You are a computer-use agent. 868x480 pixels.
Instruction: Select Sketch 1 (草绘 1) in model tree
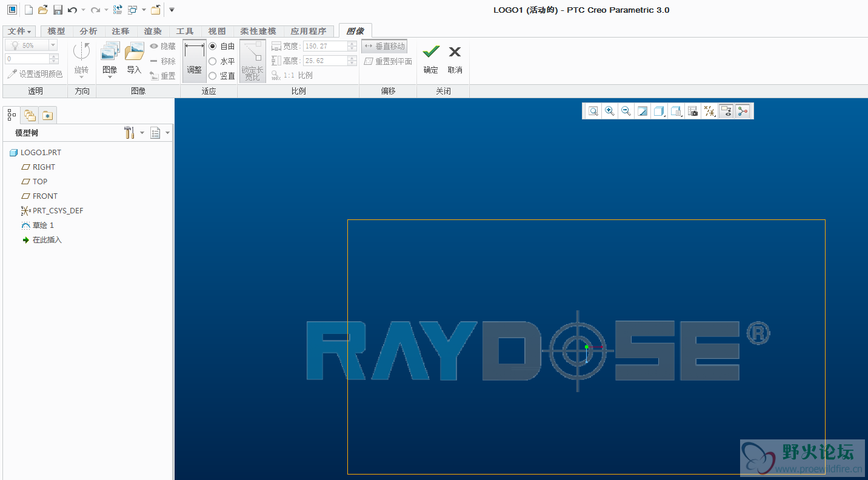coord(38,225)
